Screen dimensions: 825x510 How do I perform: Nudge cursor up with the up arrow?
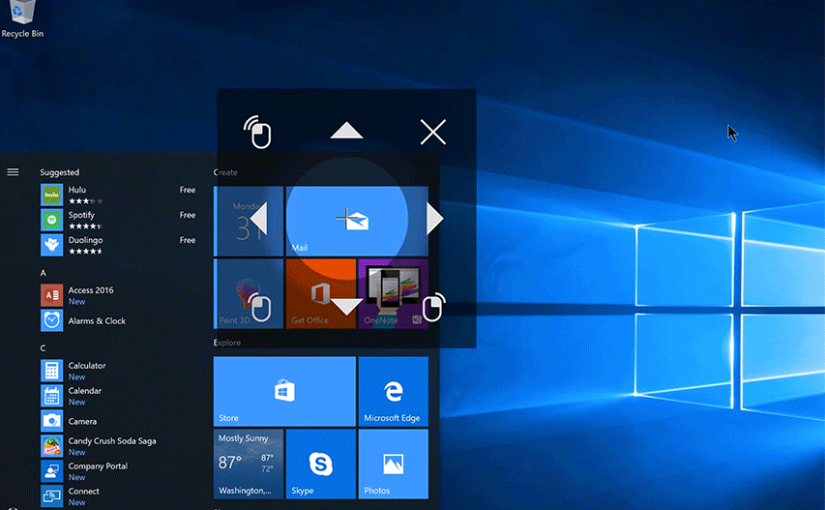coord(346,131)
